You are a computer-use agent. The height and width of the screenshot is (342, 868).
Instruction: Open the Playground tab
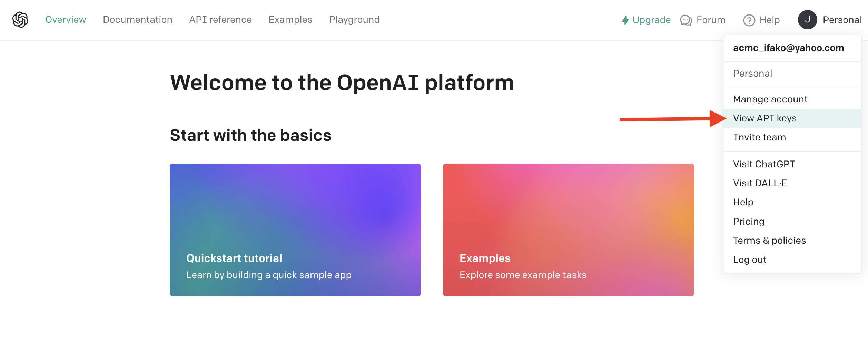(x=354, y=20)
